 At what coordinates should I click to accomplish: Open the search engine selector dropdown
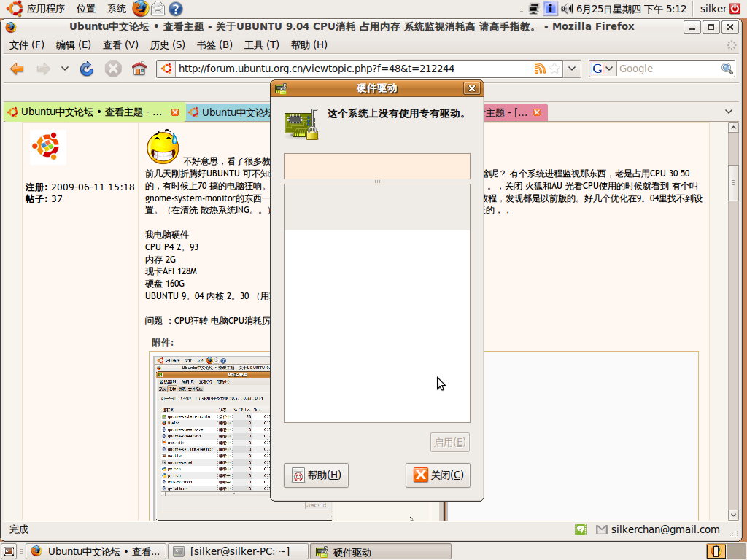(x=603, y=69)
